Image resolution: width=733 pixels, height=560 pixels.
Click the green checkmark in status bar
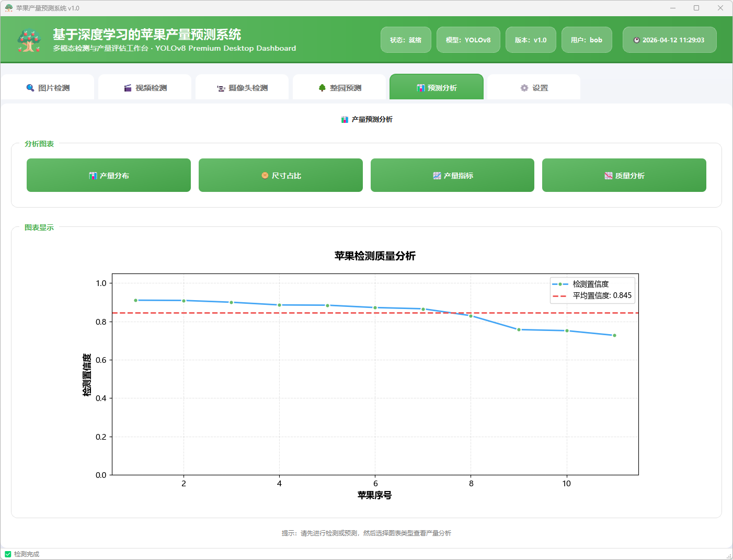(x=8, y=554)
